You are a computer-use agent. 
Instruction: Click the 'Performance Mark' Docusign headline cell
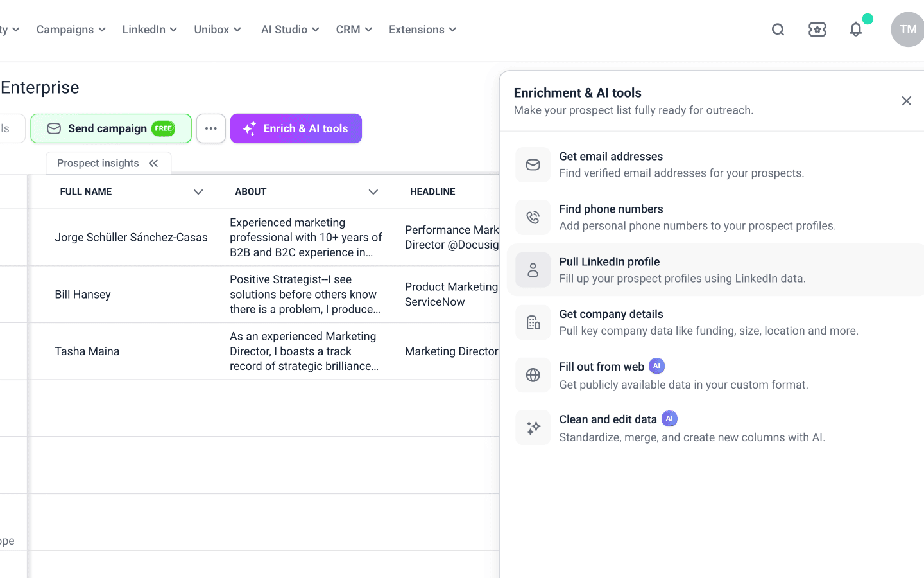(452, 238)
